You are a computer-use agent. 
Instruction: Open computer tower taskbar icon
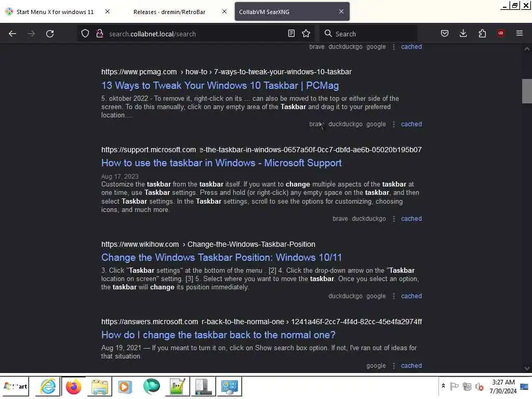[203, 387]
